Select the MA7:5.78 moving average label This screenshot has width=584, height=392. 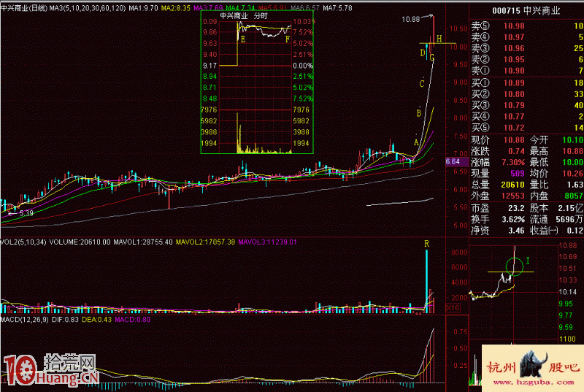pos(337,8)
